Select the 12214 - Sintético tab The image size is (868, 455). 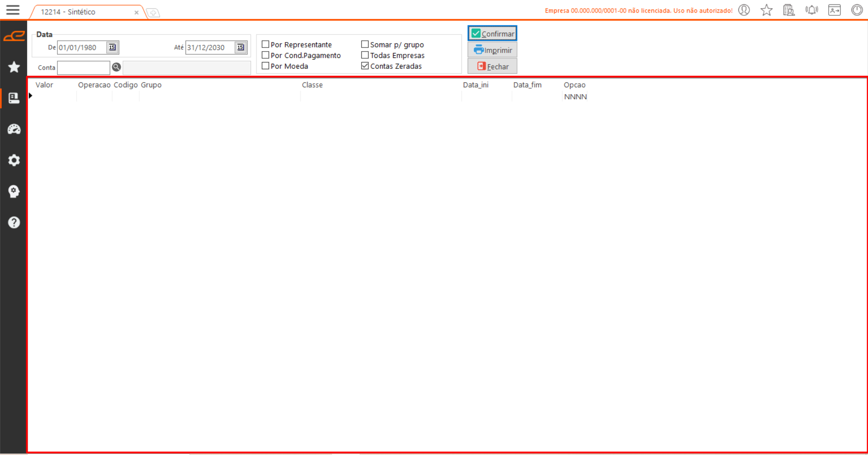tap(68, 12)
